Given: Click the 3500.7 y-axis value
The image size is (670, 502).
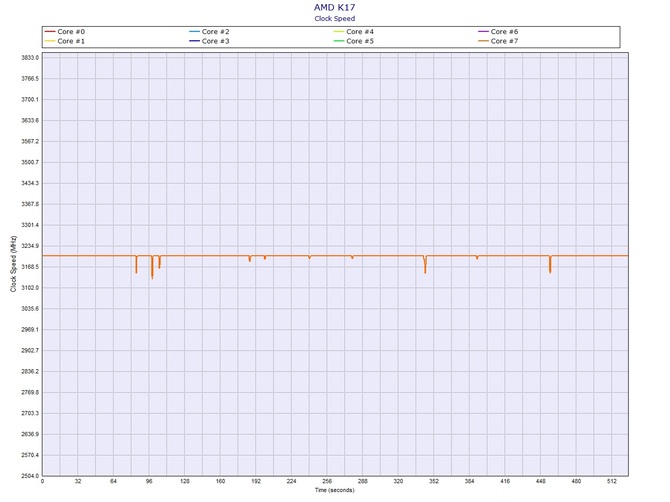Looking at the screenshot, I should (30, 162).
